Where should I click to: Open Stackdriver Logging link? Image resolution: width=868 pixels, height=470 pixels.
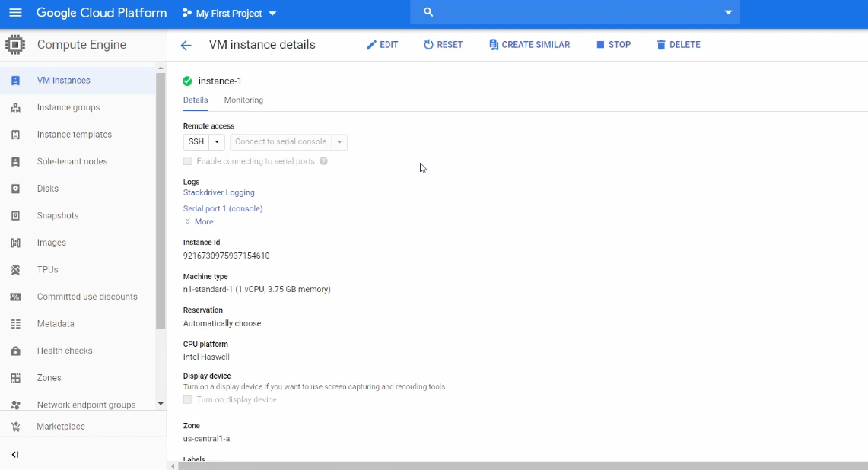coord(218,192)
